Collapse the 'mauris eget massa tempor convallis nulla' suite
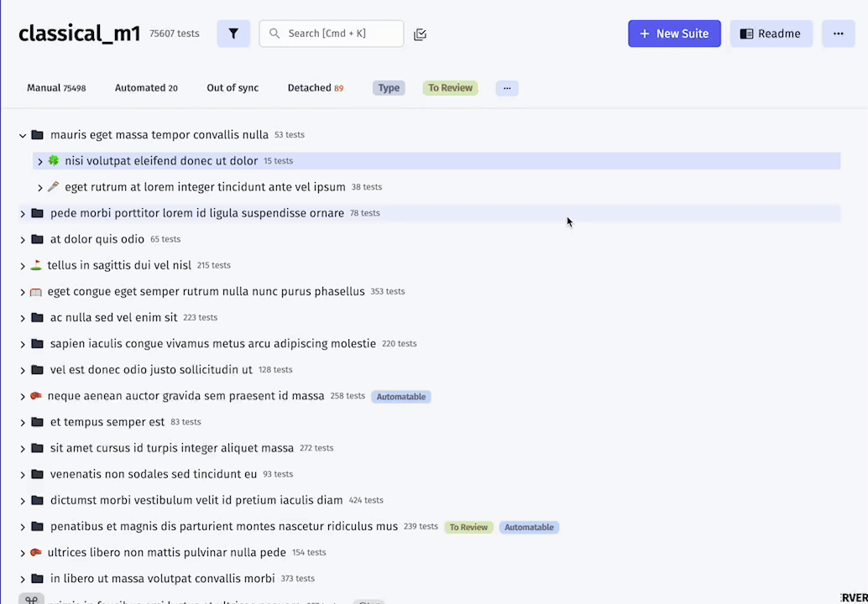The width and height of the screenshot is (868, 604). click(x=23, y=136)
